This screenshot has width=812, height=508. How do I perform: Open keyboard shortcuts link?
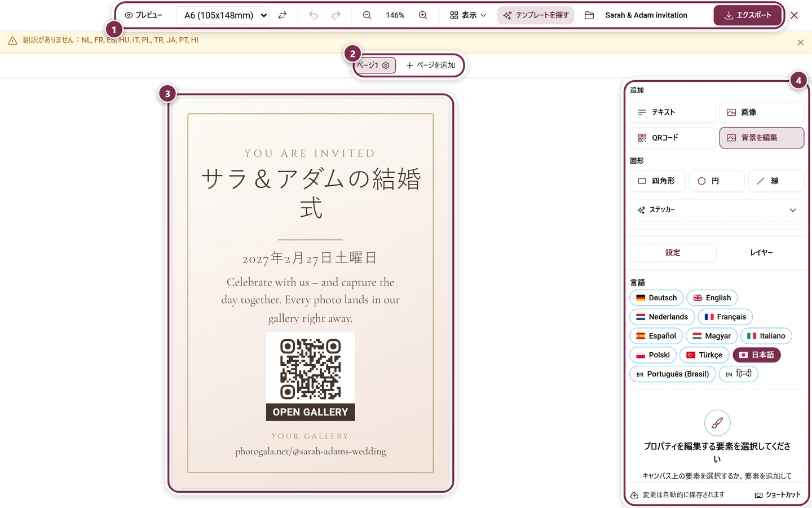pyautogui.click(x=778, y=495)
